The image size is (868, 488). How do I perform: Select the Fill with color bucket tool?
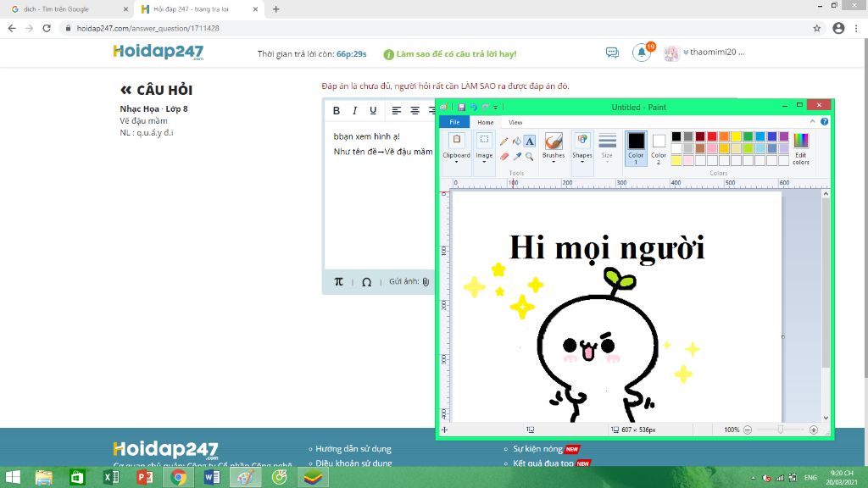click(x=516, y=141)
